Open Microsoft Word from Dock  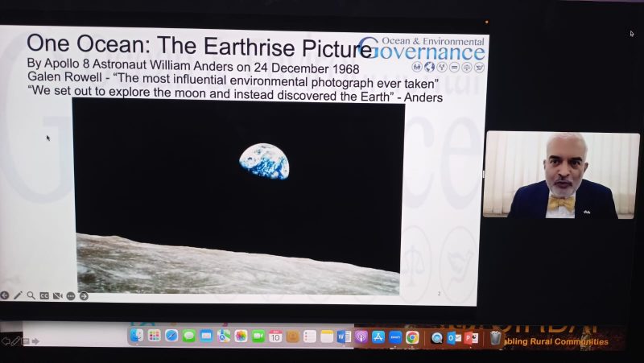click(x=345, y=336)
